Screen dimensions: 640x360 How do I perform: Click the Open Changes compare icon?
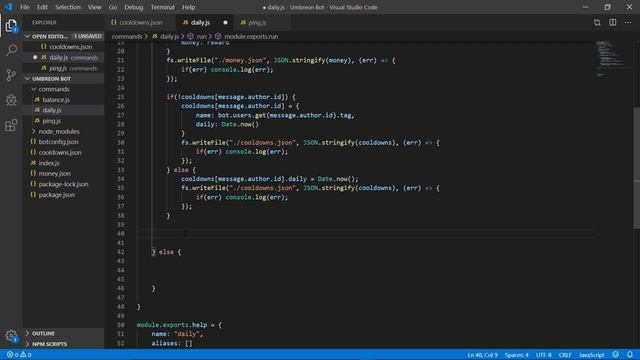click(597, 22)
